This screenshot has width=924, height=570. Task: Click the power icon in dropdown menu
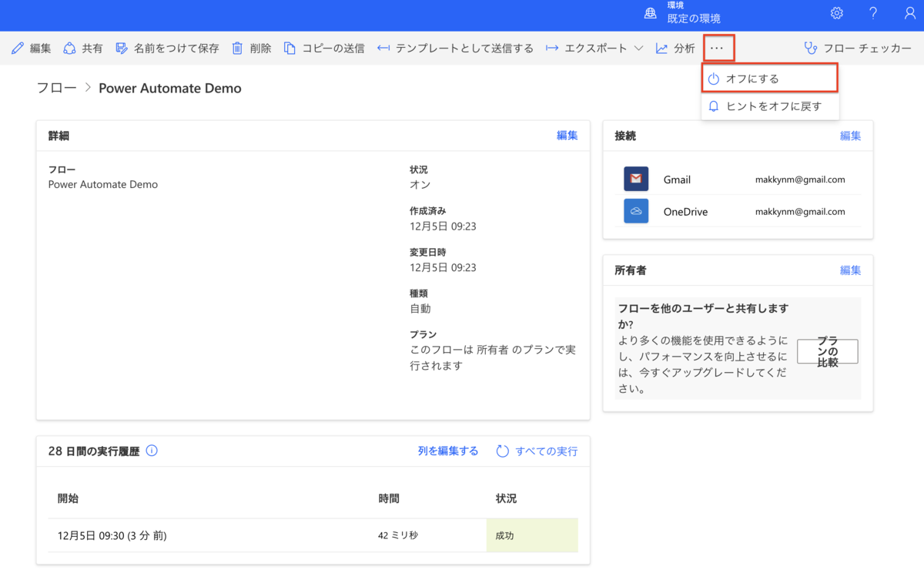[x=714, y=79]
